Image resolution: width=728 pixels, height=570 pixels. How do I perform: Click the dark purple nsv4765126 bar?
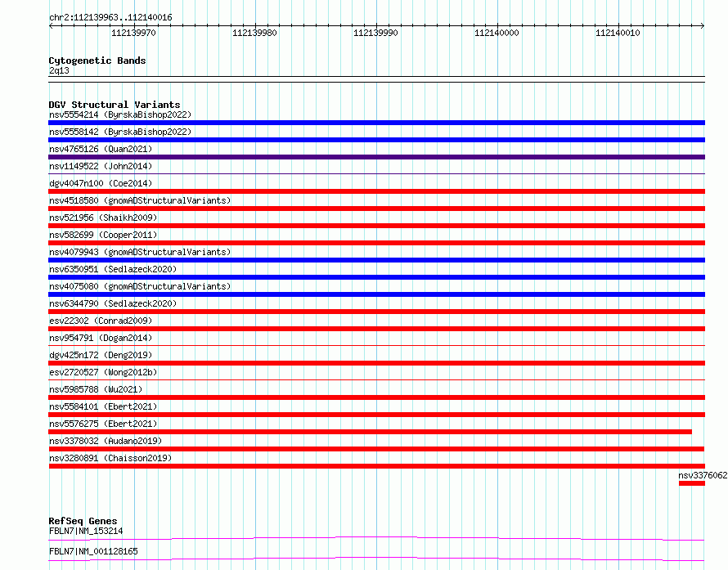(x=376, y=157)
